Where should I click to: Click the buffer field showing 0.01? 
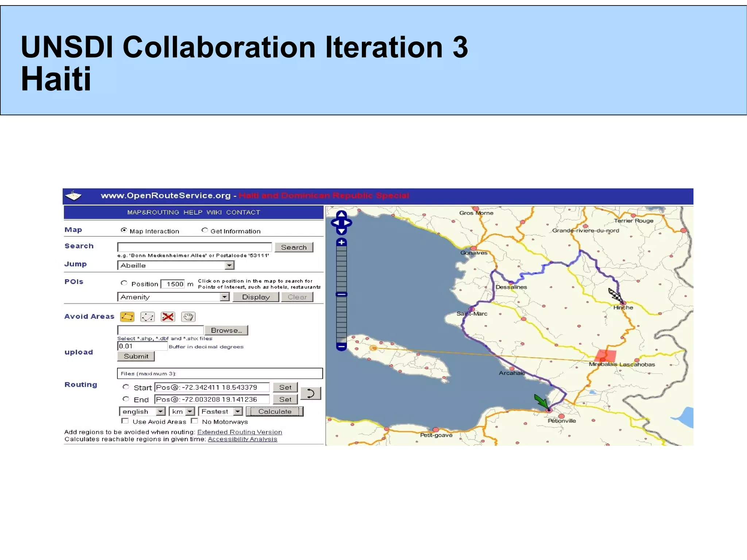coord(142,346)
